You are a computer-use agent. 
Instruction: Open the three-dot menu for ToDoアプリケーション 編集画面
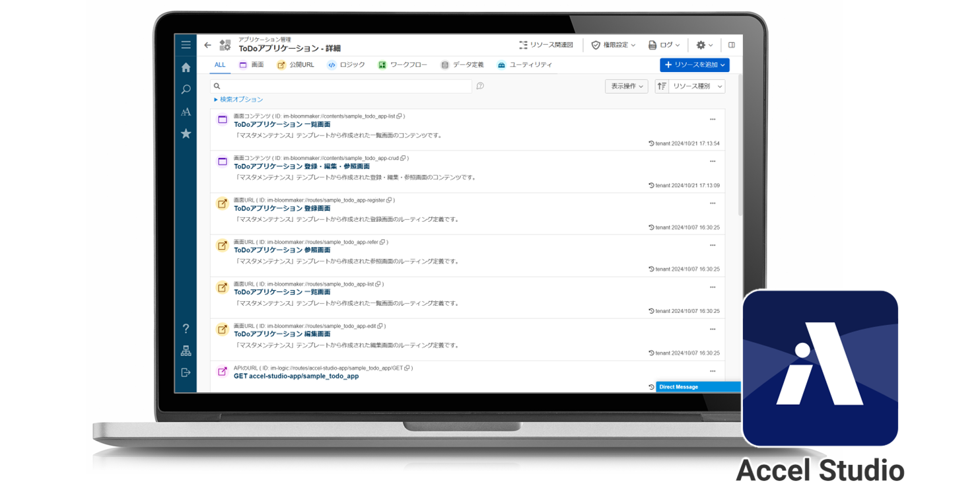click(713, 329)
